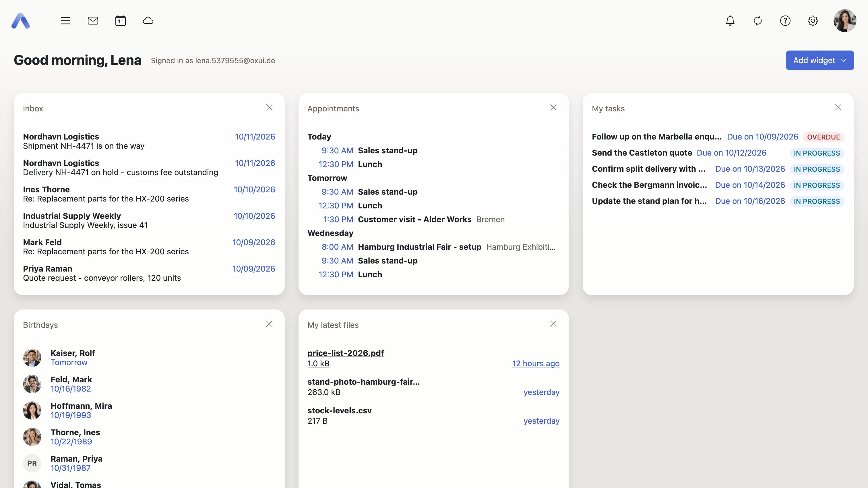Open the app launcher menu icon
This screenshot has height=488, width=868.
65,21
